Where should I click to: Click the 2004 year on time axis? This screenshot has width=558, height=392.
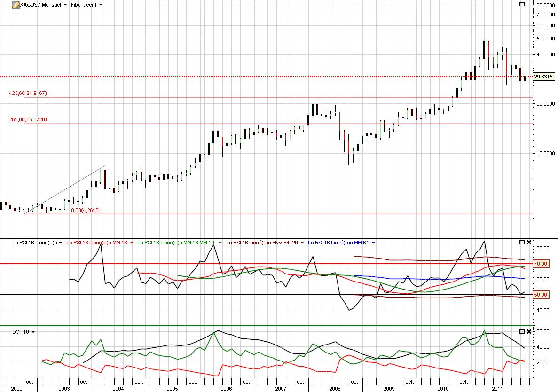point(118,389)
